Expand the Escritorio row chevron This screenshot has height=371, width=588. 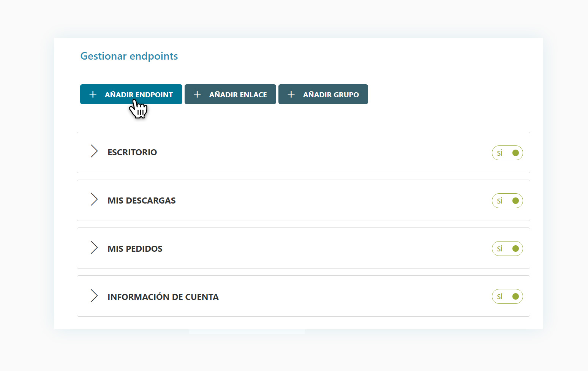click(x=94, y=151)
